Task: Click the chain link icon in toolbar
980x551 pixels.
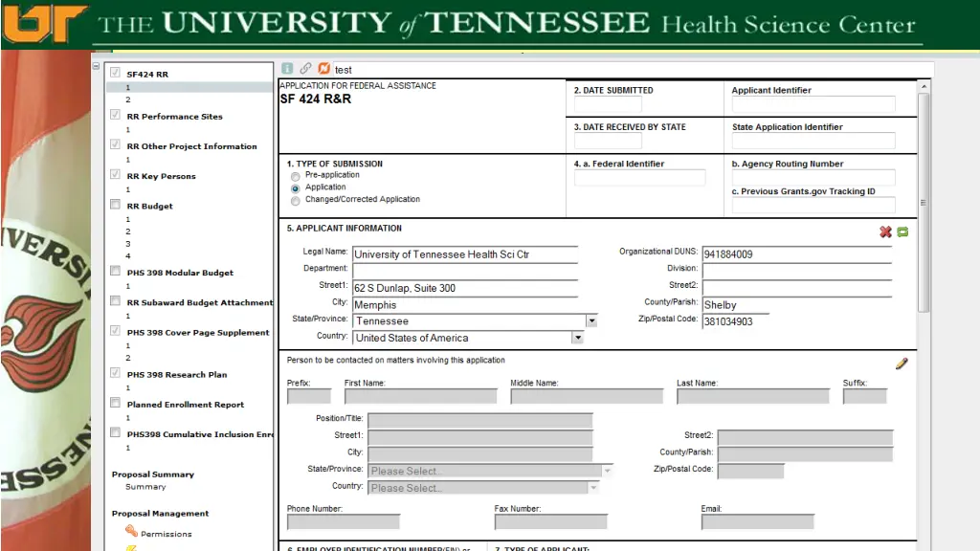Action: click(305, 68)
